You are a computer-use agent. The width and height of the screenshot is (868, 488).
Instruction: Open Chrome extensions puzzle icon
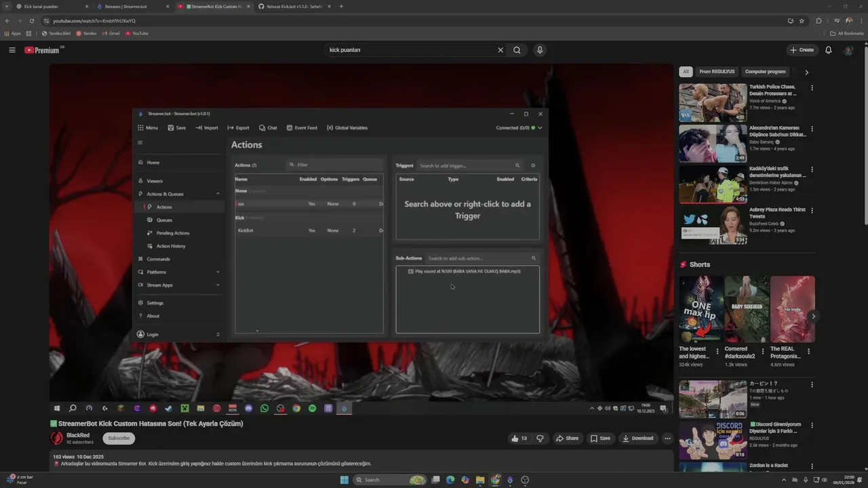[818, 21]
